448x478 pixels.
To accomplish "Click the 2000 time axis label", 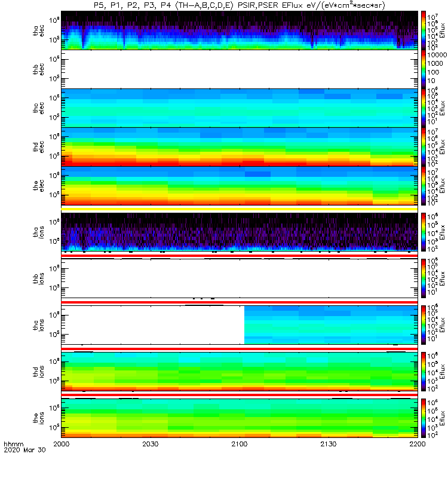I will (x=62, y=444).
